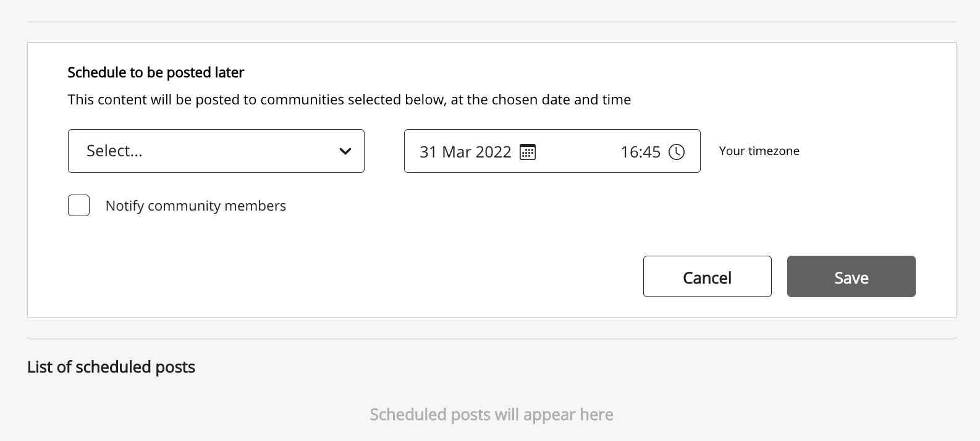Click the posting description sentence

pyautogui.click(x=349, y=100)
